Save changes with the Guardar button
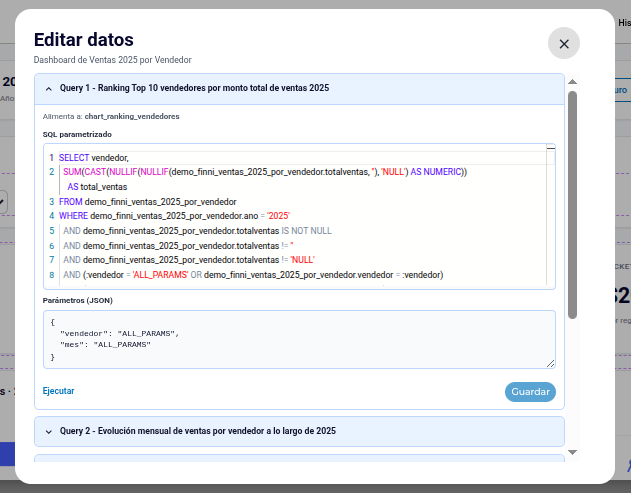Viewport: 631px width, 493px height. (530, 392)
